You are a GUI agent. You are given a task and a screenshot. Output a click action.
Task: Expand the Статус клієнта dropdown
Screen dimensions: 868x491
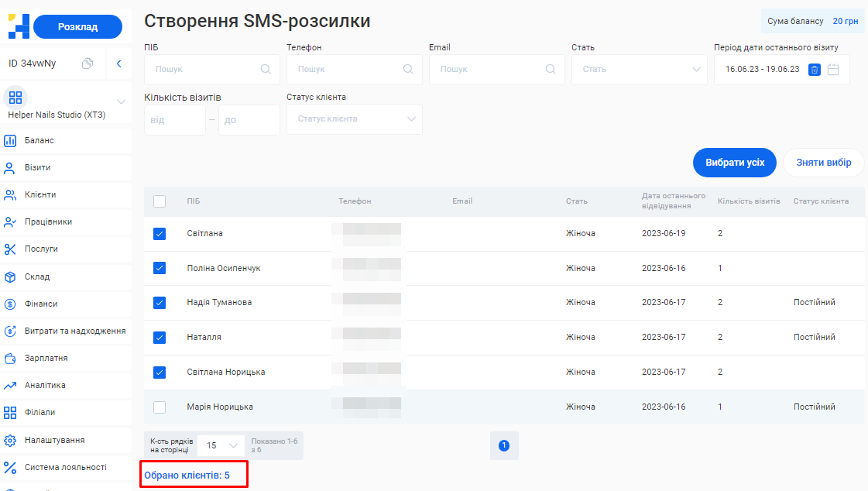tap(354, 119)
